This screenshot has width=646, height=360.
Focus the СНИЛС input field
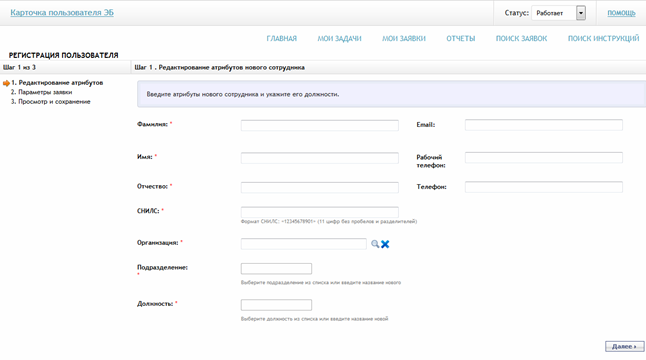pyautogui.click(x=320, y=212)
